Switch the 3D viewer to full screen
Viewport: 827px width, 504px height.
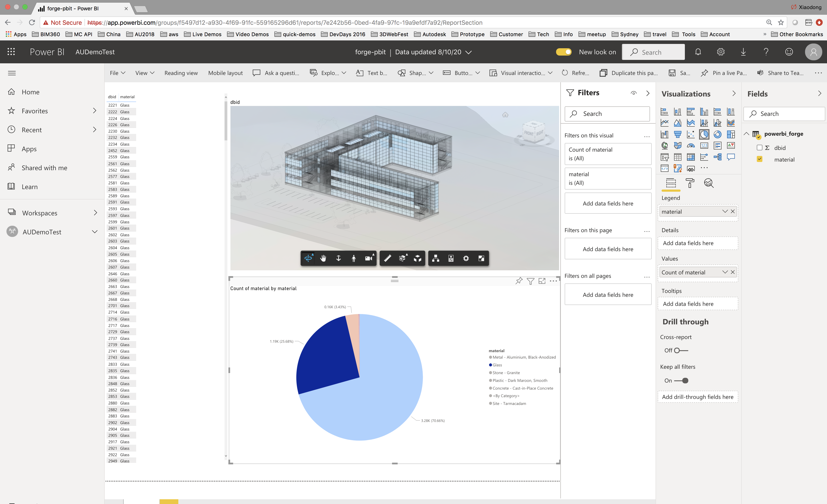[x=481, y=258]
